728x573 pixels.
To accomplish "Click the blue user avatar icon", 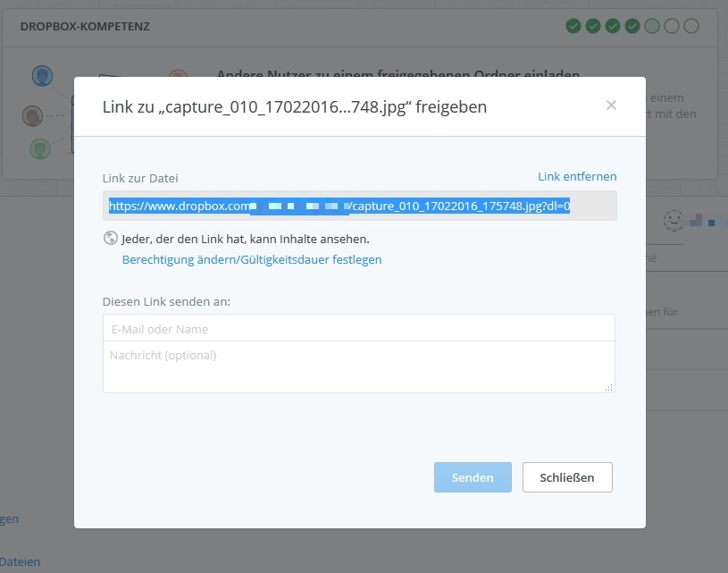I will [41, 76].
